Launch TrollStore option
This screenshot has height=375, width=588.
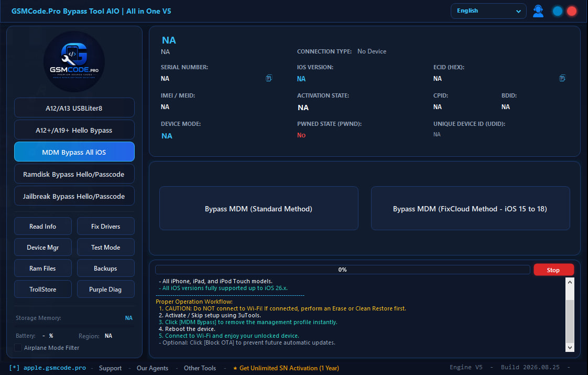[43, 290]
